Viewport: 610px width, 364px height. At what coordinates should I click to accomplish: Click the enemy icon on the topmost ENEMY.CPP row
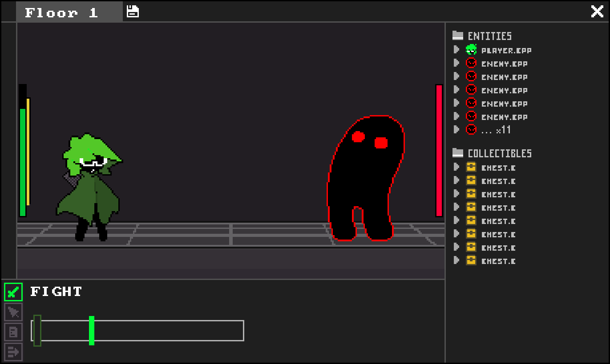pyautogui.click(x=471, y=63)
